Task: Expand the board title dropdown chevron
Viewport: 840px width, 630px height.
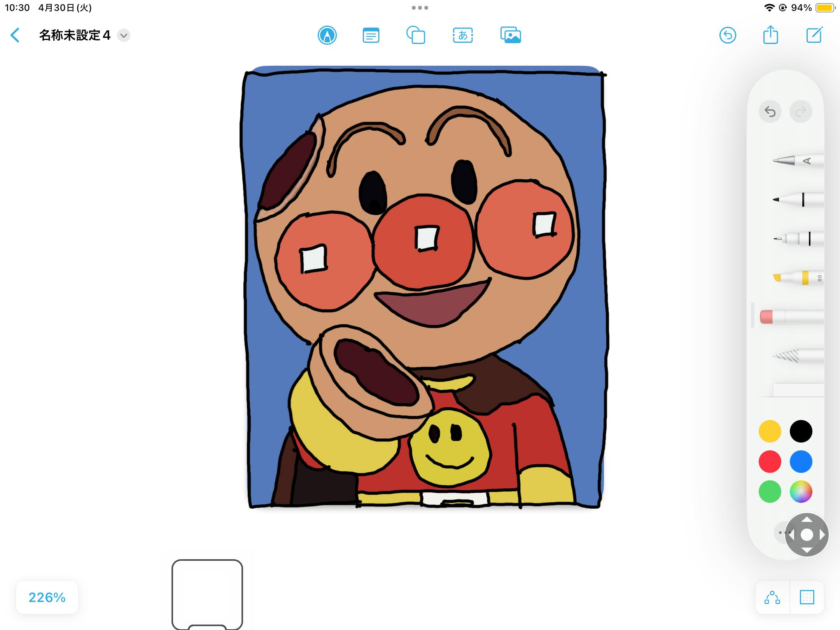Action: (x=124, y=35)
